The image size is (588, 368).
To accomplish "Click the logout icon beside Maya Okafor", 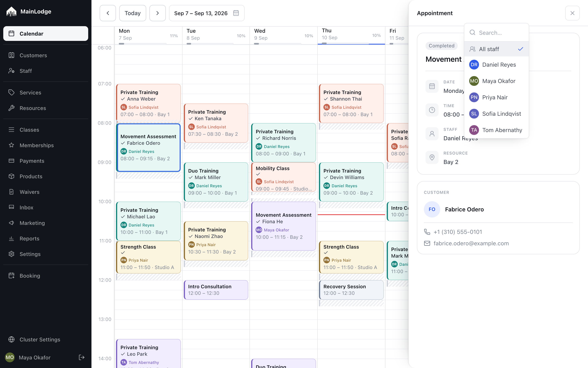I will [x=82, y=357].
